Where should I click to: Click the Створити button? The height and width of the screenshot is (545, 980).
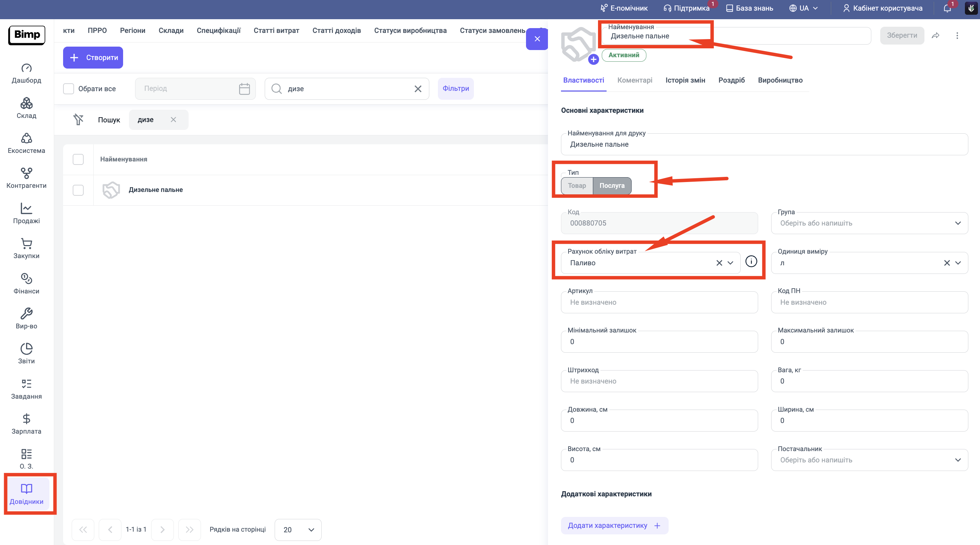93,58
